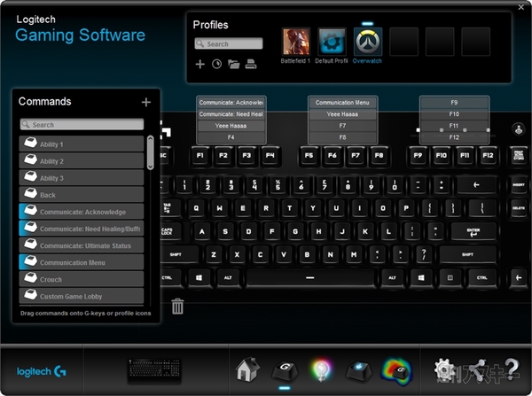The image size is (532, 396).
Task: Click the spacebar on keyboard image
Action: 310,278
